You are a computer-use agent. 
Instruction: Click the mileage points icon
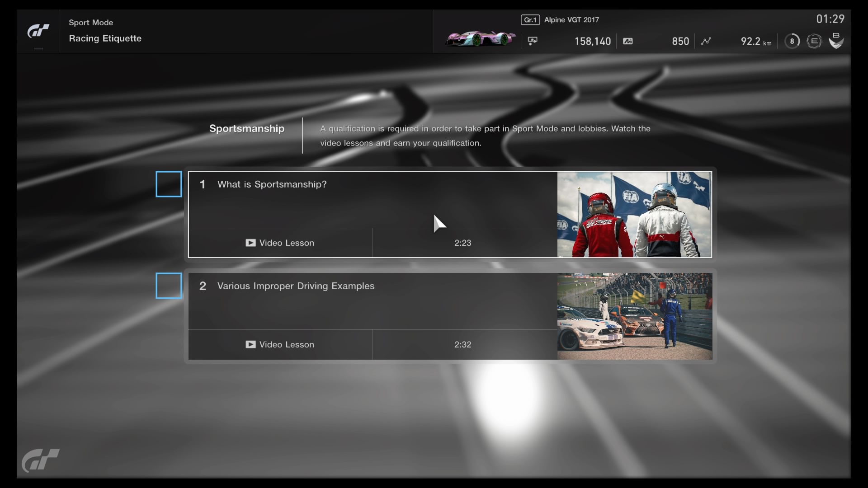pyautogui.click(x=627, y=41)
